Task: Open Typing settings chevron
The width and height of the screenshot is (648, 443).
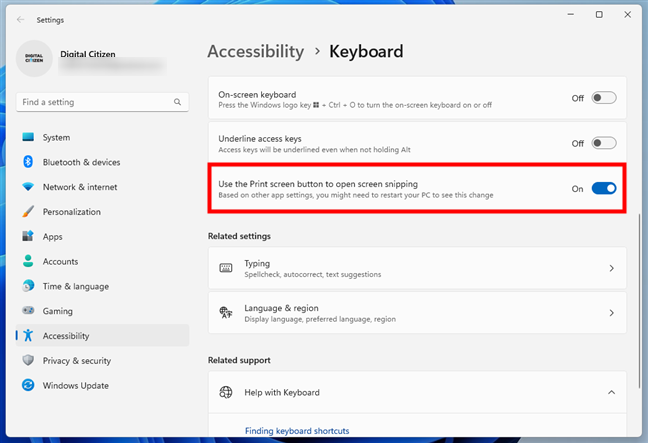Action: (611, 268)
